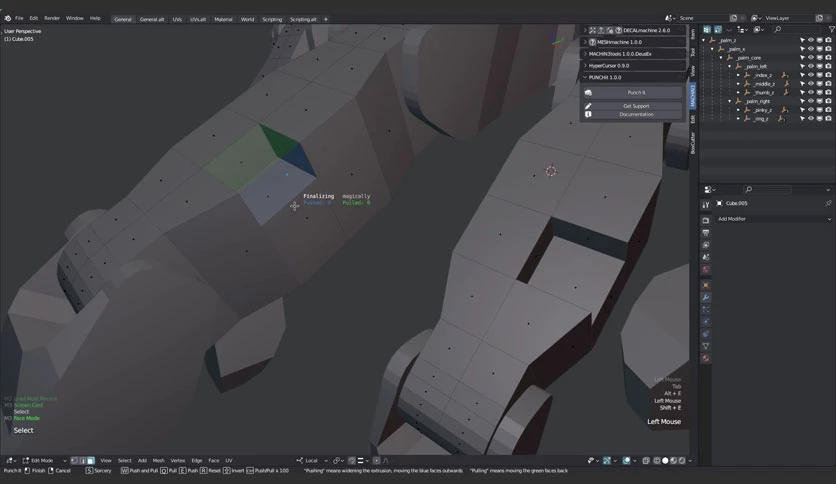Click the outliner search field
The height and width of the screenshot is (484, 836).
click(x=798, y=29)
